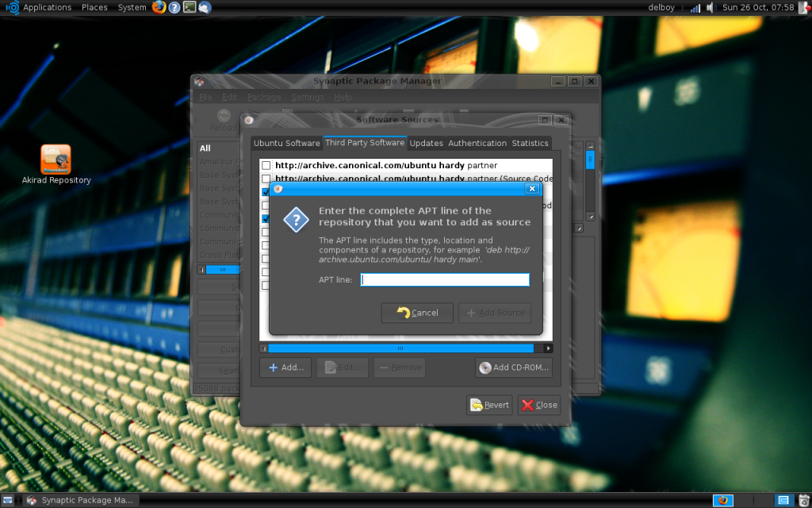The width and height of the screenshot is (812, 508).
Task: Launch Firefox from the top panel
Action: tap(159, 7)
